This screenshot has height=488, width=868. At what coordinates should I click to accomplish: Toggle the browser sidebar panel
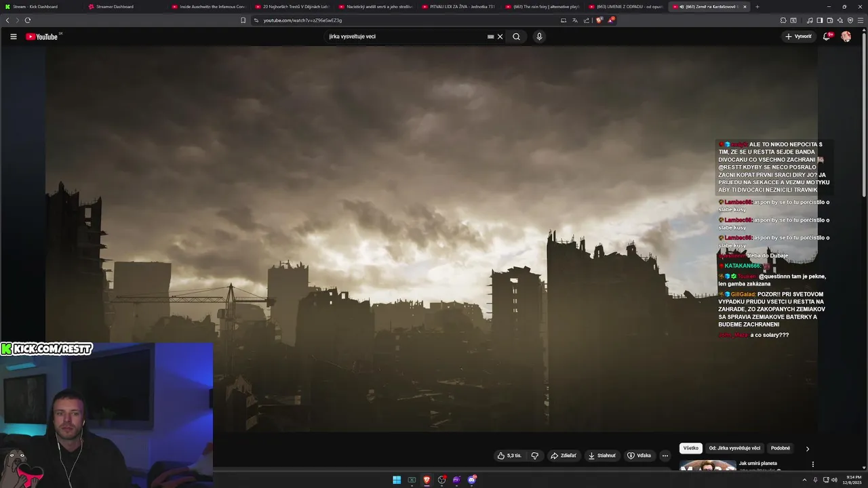tap(820, 20)
